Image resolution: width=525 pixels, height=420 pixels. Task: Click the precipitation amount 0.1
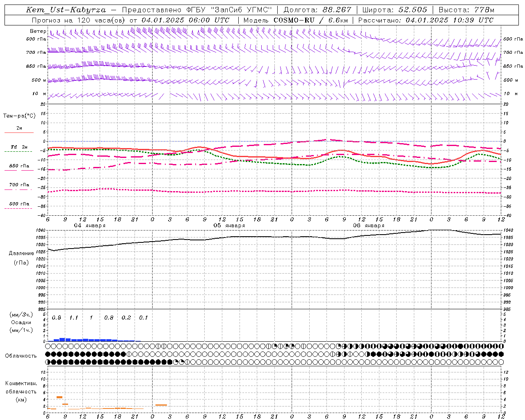pyautogui.click(x=144, y=318)
